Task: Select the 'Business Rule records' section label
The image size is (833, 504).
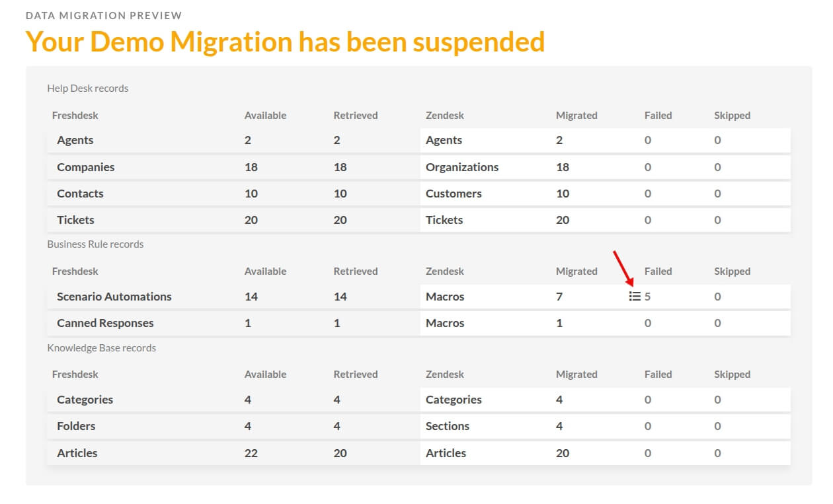Action: pos(95,244)
